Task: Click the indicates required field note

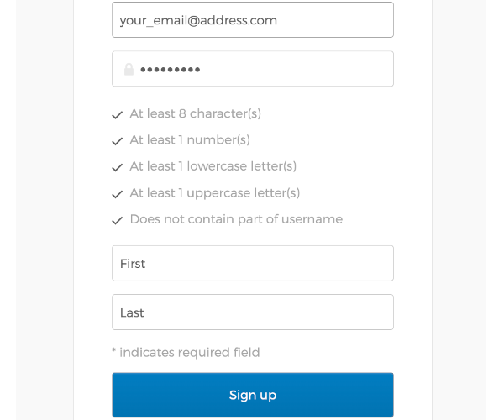Action: click(x=190, y=353)
